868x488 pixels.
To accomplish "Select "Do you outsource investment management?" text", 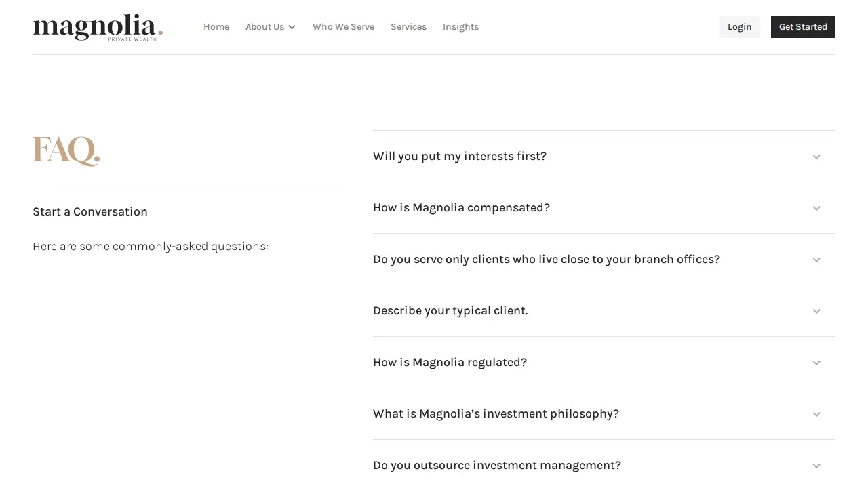I will pyautogui.click(x=497, y=466).
